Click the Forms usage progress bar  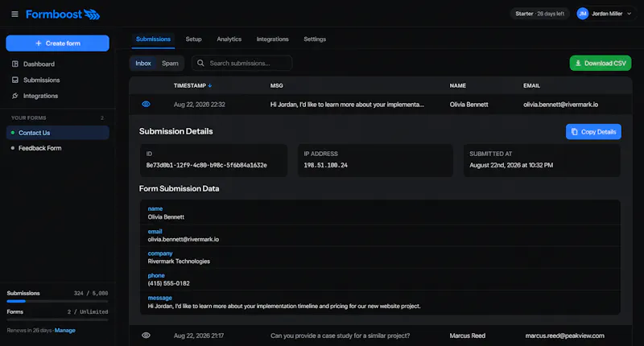57,319
